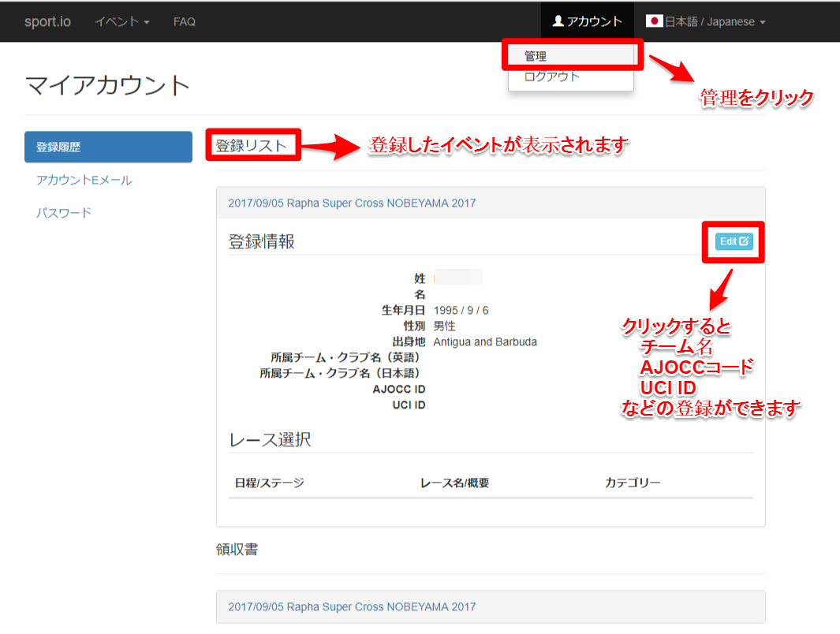Click the user icon beside アカウント

pos(558,22)
